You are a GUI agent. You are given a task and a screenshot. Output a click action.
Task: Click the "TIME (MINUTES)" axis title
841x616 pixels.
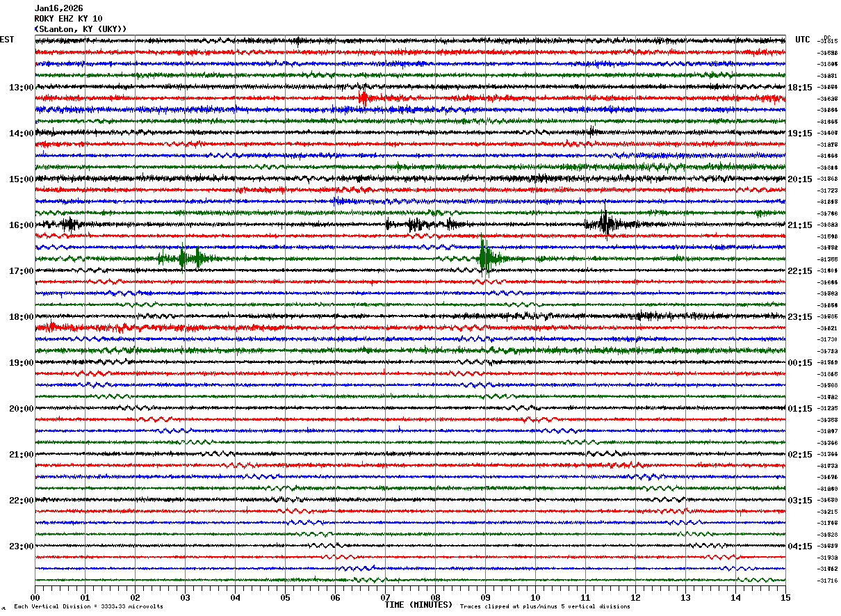tap(418, 605)
